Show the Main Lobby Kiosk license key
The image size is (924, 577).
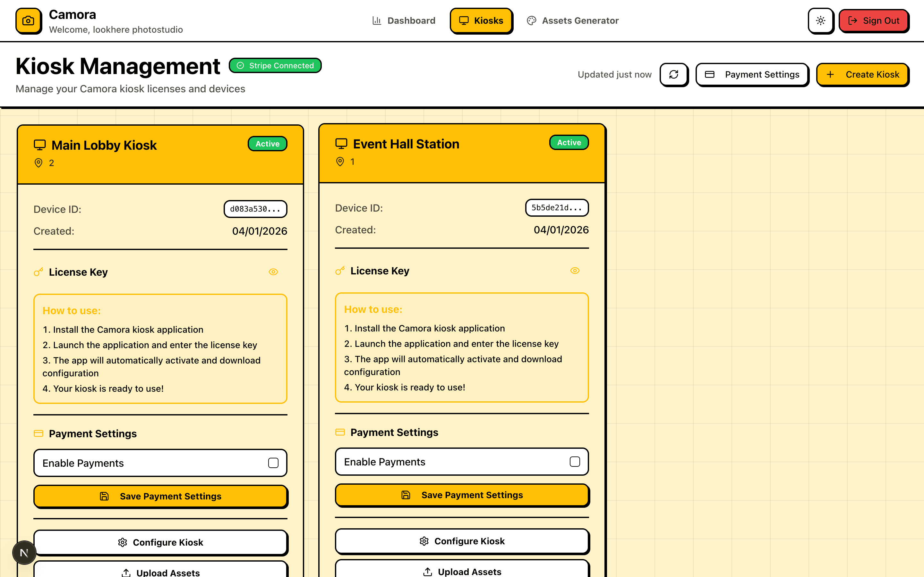click(273, 272)
